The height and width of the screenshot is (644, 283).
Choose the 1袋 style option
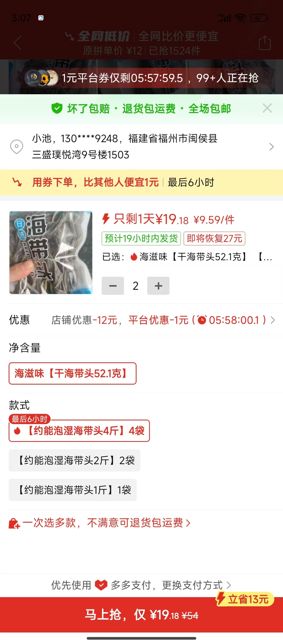[x=73, y=490]
